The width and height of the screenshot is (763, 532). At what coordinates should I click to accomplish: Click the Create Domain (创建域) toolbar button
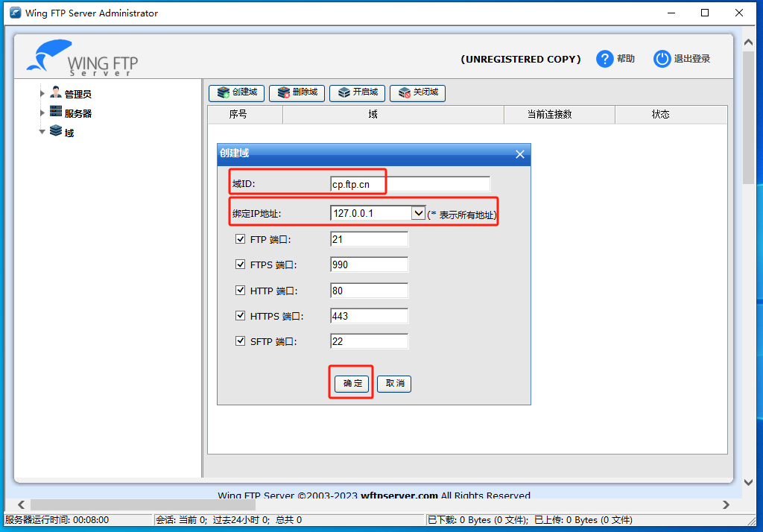click(236, 92)
